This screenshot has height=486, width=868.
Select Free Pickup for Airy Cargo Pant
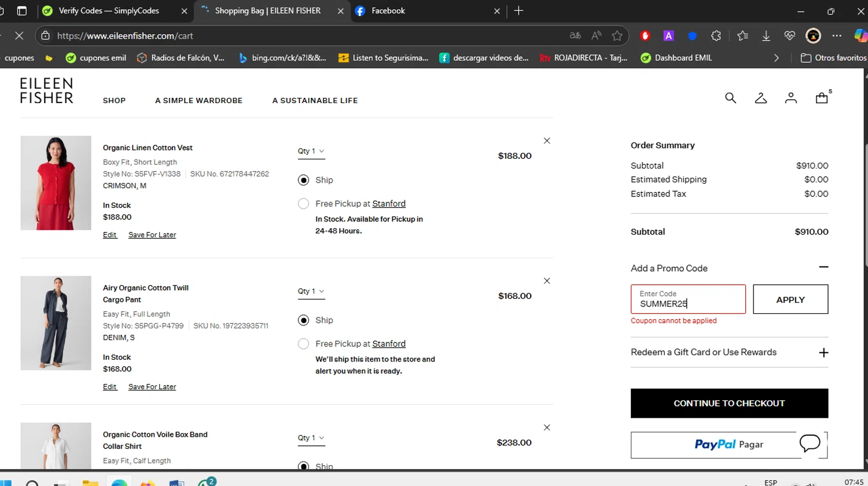click(303, 344)
